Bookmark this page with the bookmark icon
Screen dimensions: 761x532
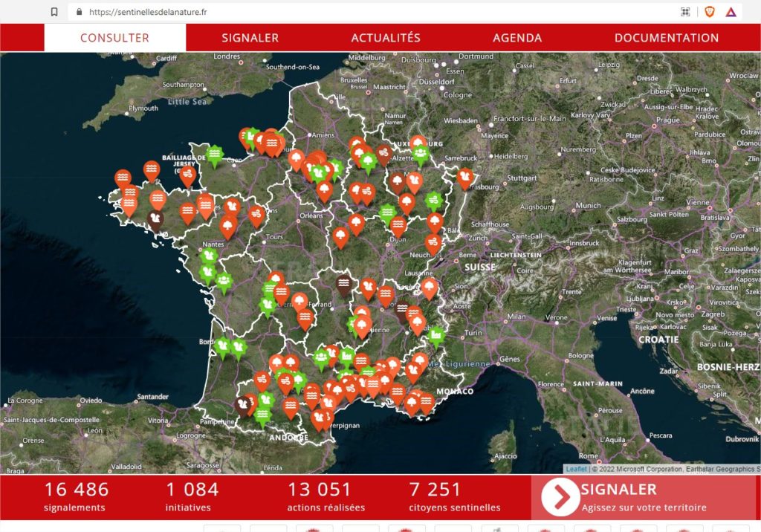tap(54, 12)
